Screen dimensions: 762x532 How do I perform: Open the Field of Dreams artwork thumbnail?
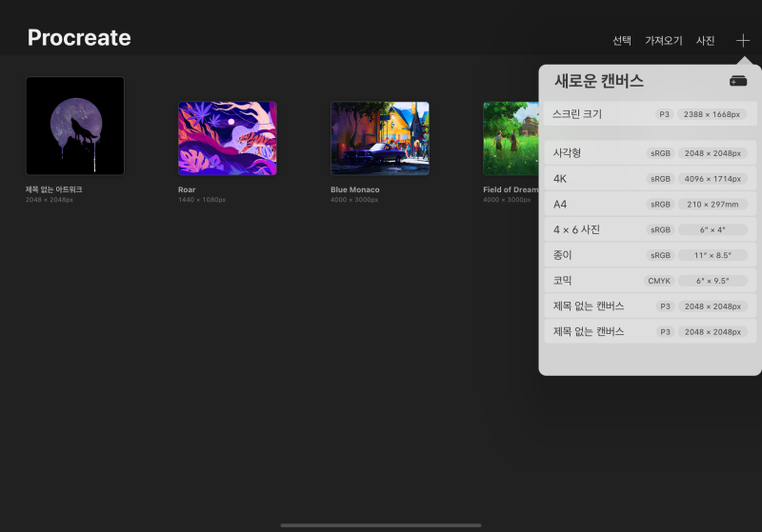click(511, 138)
